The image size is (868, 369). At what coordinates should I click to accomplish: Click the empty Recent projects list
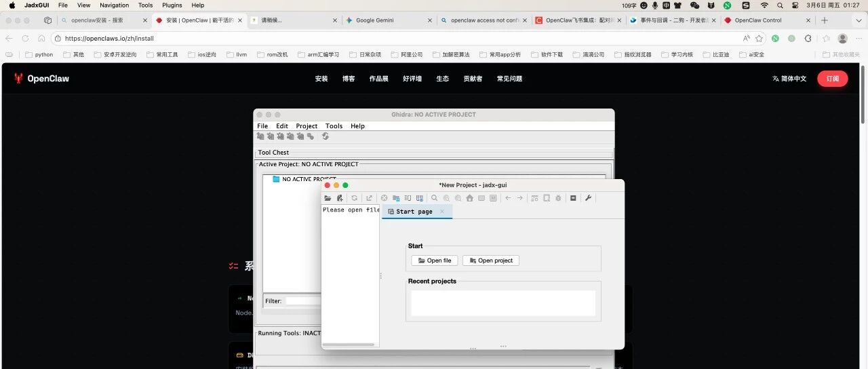pos(503,303)
